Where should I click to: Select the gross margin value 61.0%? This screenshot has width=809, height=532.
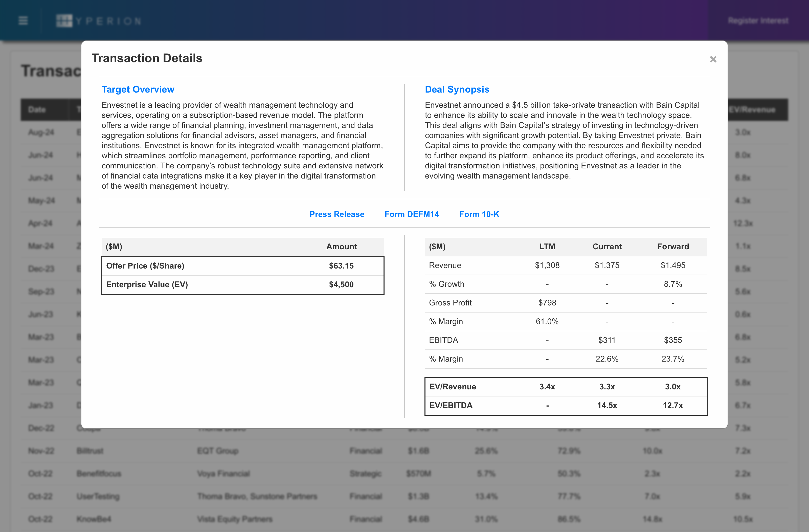pos(547,322)
